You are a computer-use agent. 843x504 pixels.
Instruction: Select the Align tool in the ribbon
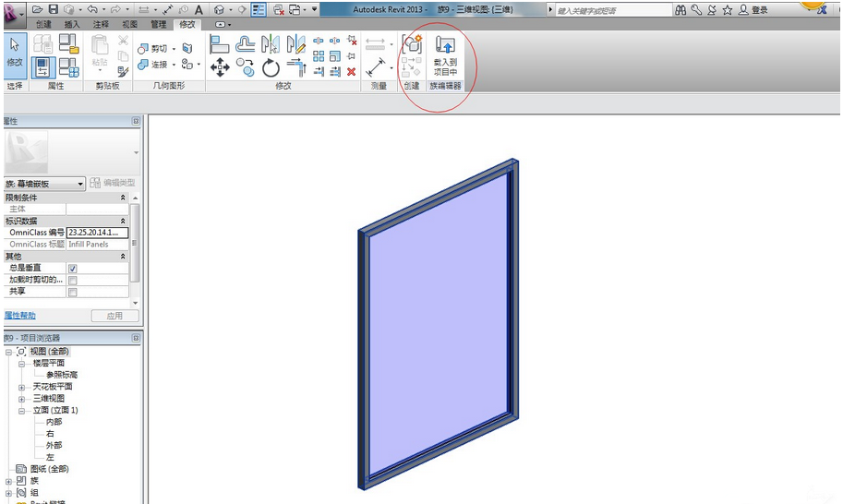(x=220, y=44)
